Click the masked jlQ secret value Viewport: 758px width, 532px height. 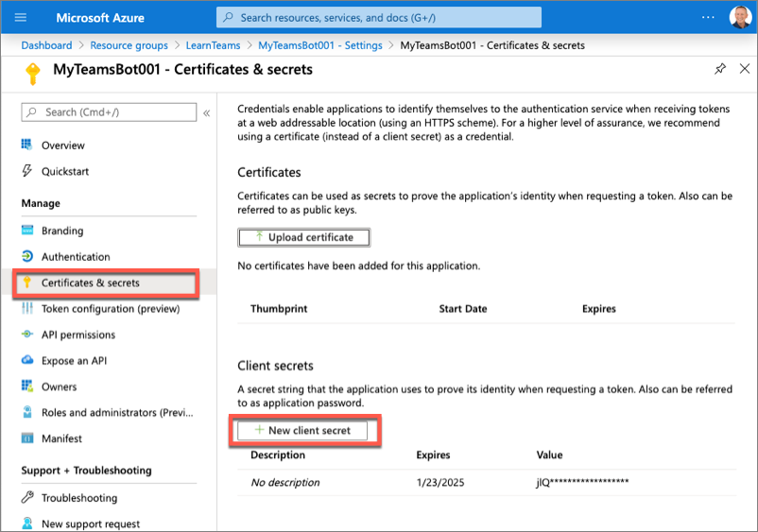(582, 482)
